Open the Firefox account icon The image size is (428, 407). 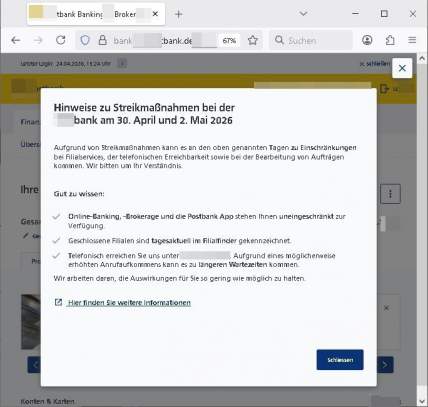pos(367,40)
